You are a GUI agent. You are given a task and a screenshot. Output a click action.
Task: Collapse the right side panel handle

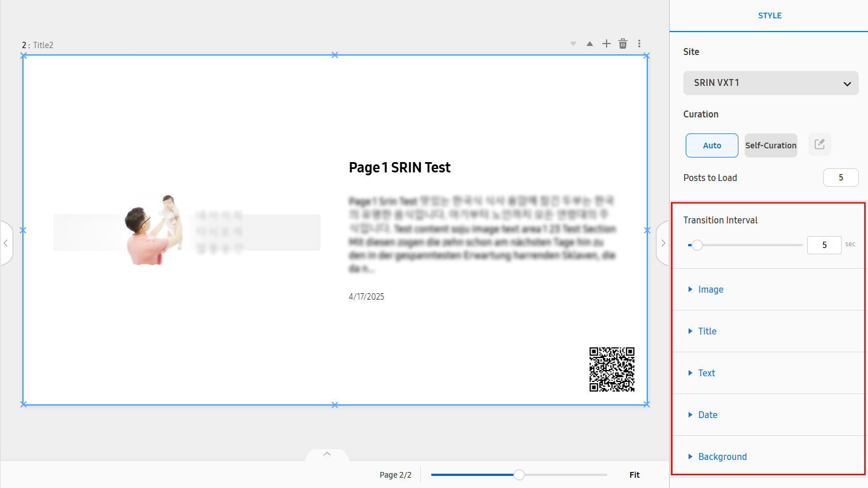tap(663, 243)
